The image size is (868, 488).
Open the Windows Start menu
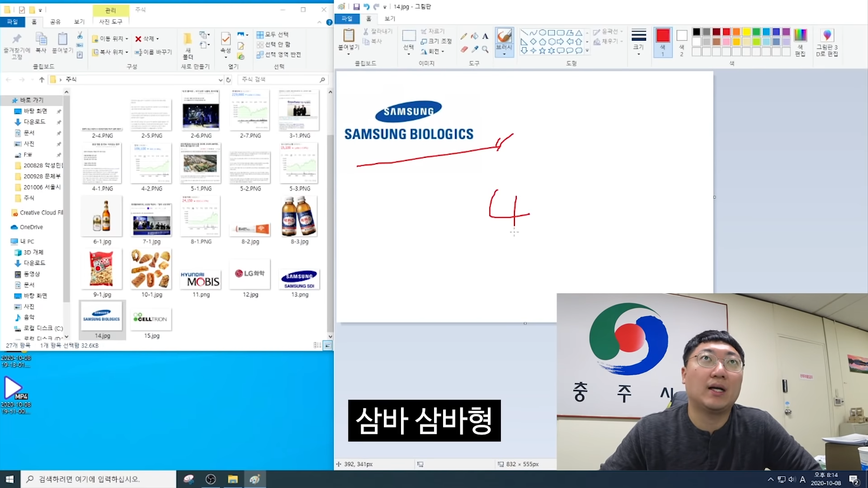click(x=10, y=479)
